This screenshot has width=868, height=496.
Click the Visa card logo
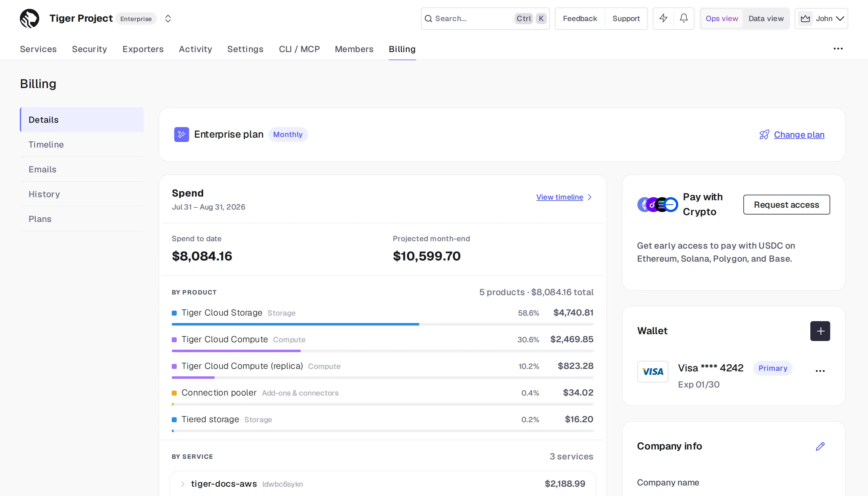(652, 372)
